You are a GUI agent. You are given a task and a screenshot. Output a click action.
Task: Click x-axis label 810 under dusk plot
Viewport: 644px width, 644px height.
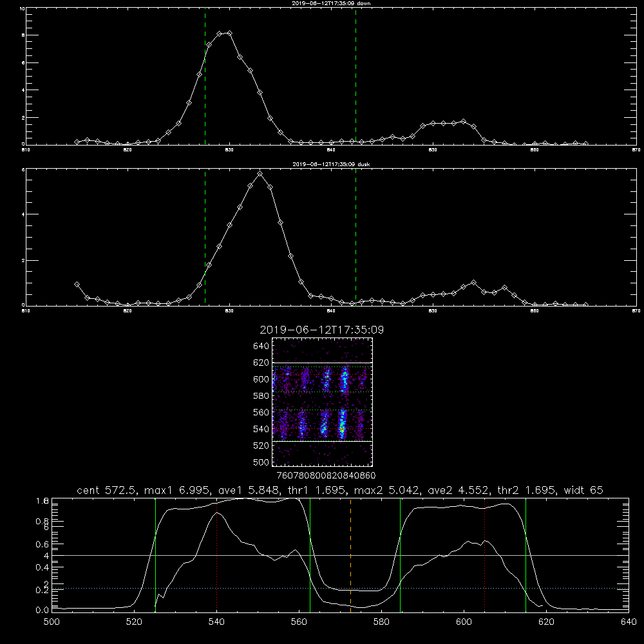26,311
